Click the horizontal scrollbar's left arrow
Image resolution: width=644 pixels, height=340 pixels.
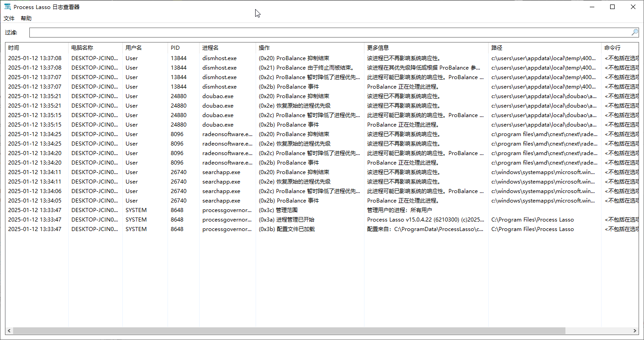click(x=9, y=331)
